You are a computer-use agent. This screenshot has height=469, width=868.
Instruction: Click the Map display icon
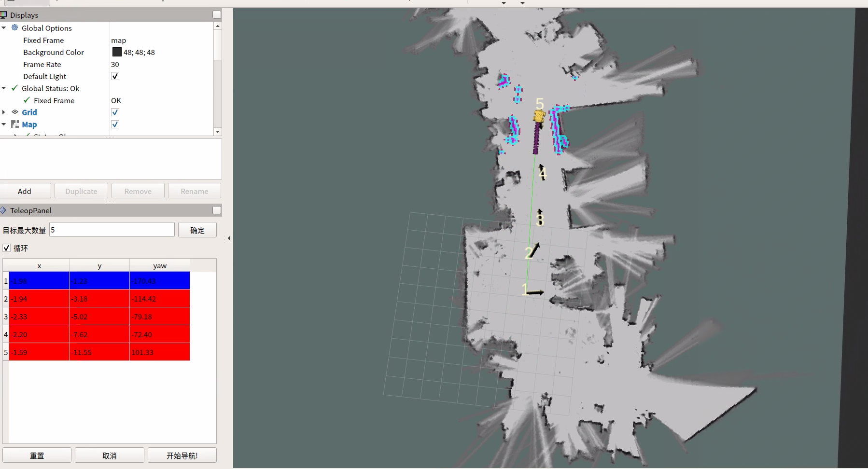click(15, 124)
